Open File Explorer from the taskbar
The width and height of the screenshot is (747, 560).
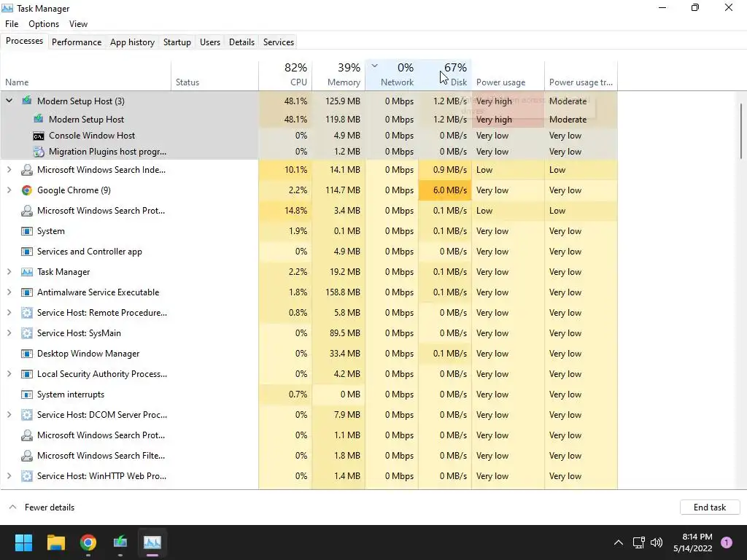[55, 542]
